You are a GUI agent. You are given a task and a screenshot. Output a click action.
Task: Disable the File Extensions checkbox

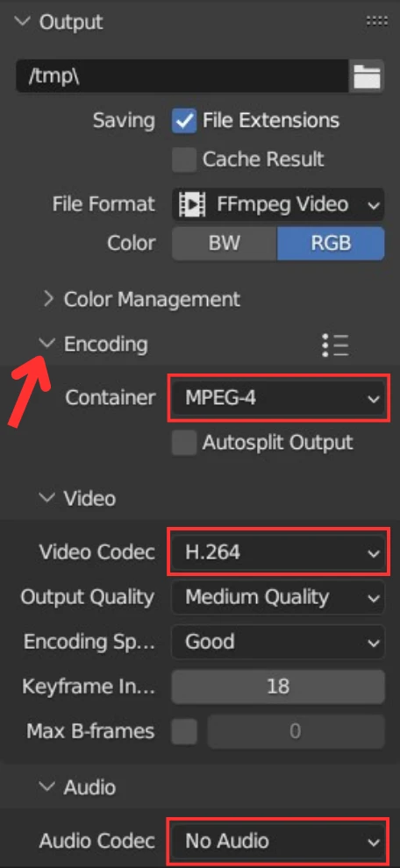coord(184,121)
